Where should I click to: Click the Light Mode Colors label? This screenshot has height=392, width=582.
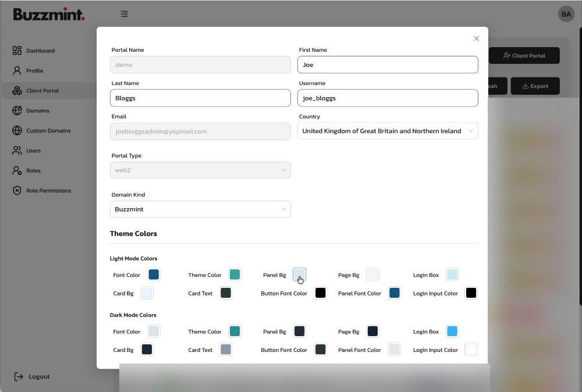(x=133, y=258)
